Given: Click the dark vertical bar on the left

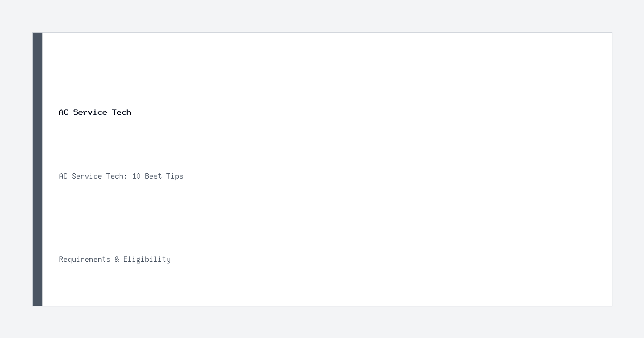Looking at the screenshot, I should pyautogui.click(x=38, y=169).
